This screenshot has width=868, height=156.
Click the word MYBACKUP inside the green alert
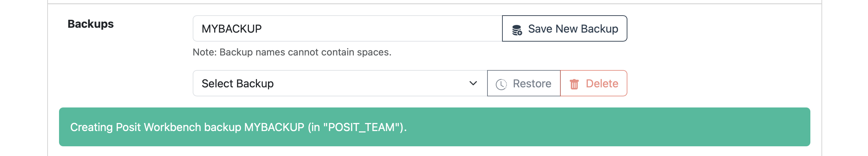coord(274,127)
